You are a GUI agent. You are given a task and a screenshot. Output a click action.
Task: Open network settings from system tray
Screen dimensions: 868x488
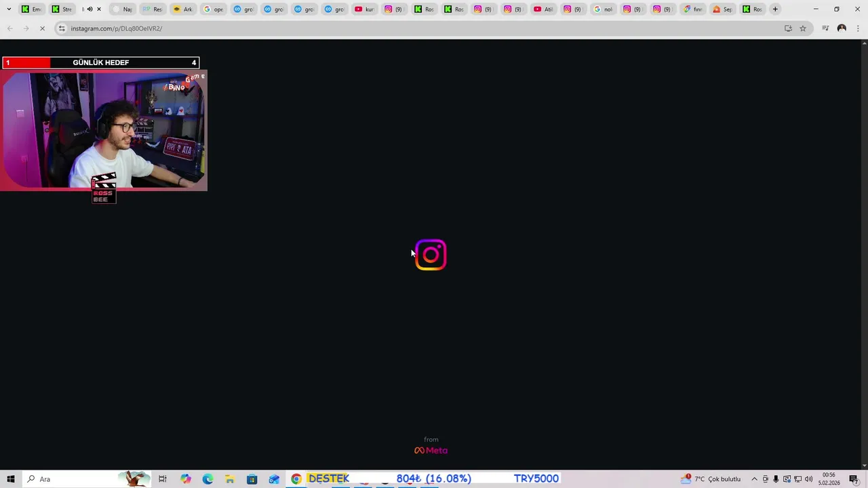tap(797, 479)
